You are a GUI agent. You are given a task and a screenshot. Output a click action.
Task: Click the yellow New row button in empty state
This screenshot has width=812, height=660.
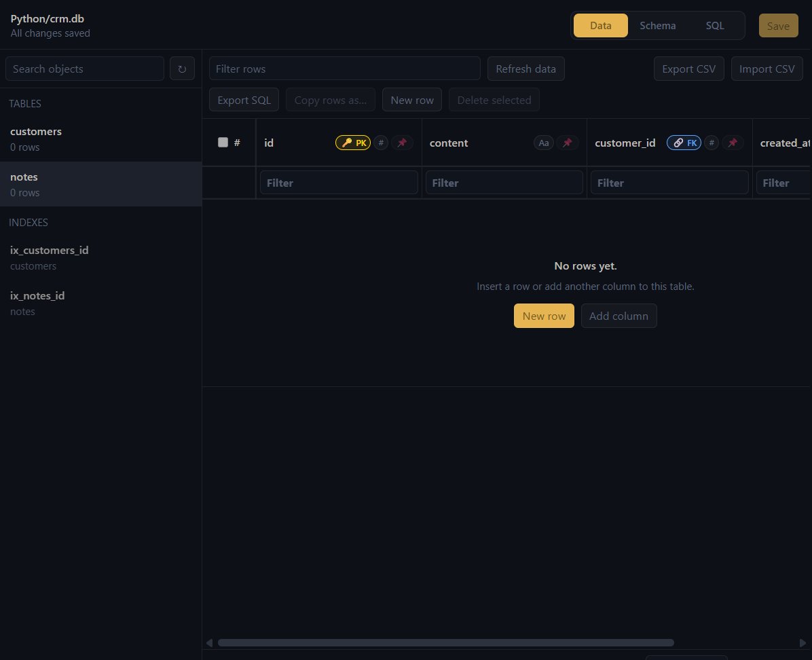[x=544, y=316]
